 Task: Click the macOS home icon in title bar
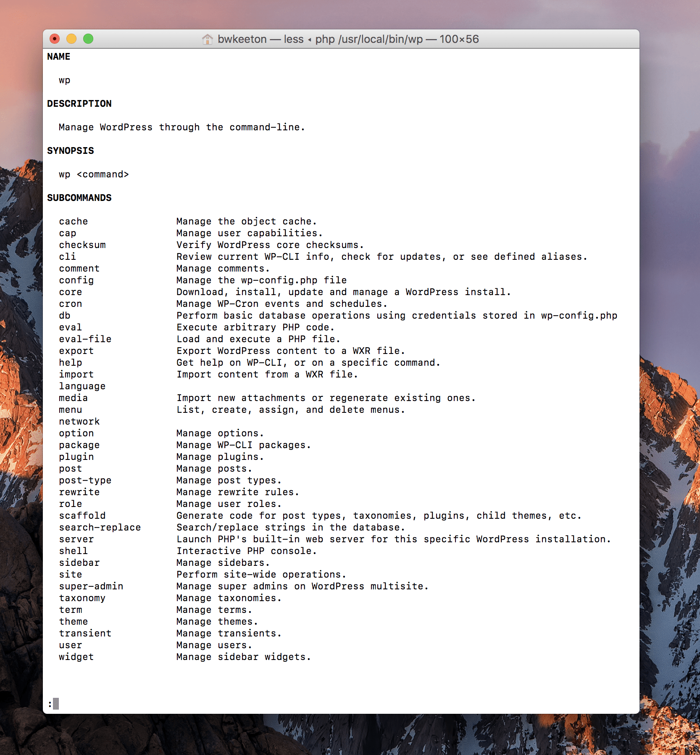pyautogui.click(x=208, y=39)
